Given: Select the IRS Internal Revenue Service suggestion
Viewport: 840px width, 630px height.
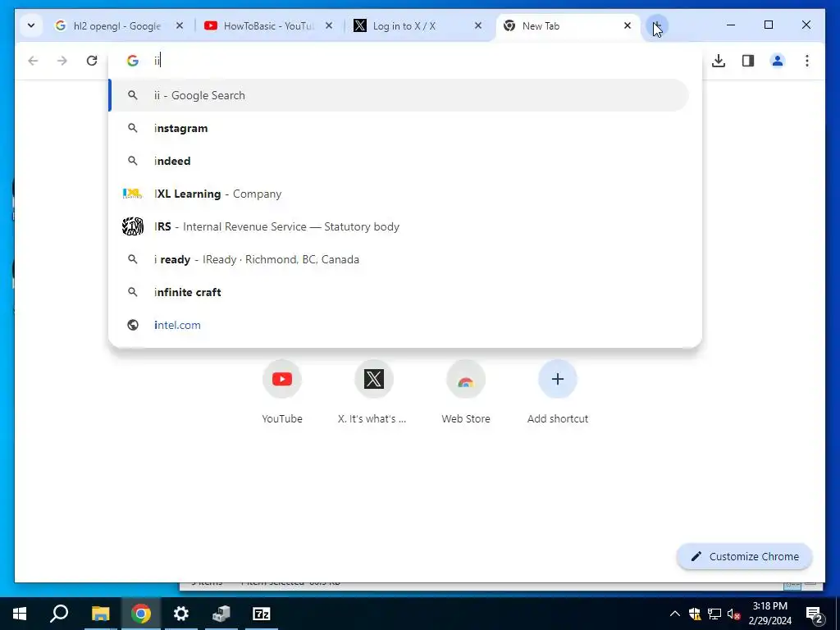Looking at the screenshot, I should tap(399, 226).
